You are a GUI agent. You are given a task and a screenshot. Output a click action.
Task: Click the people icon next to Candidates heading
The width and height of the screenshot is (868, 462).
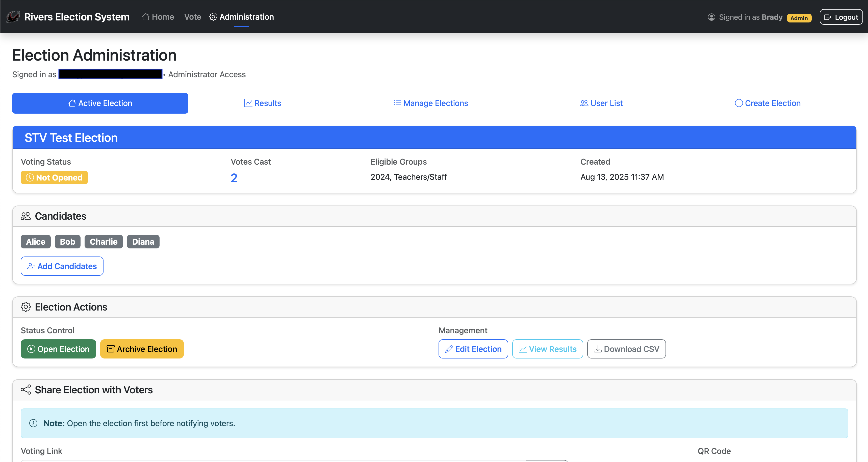click(25, 216)
